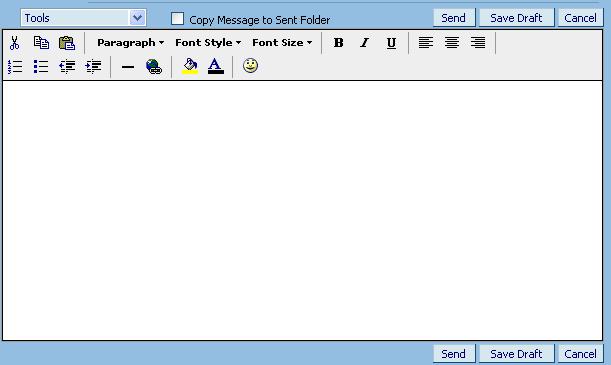This screenshot has height=365, width=611.
Task: Click the bottom Send button
Action: coord(454,354)
